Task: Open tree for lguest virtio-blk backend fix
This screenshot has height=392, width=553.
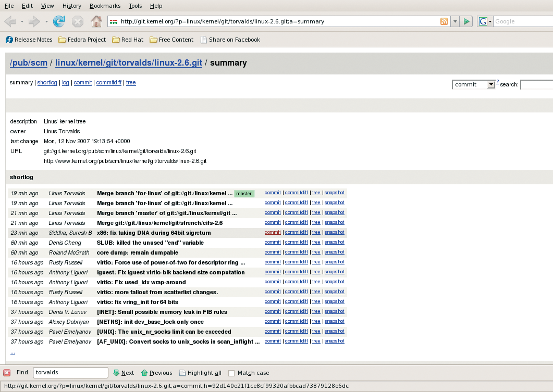Action: [316, 272]
